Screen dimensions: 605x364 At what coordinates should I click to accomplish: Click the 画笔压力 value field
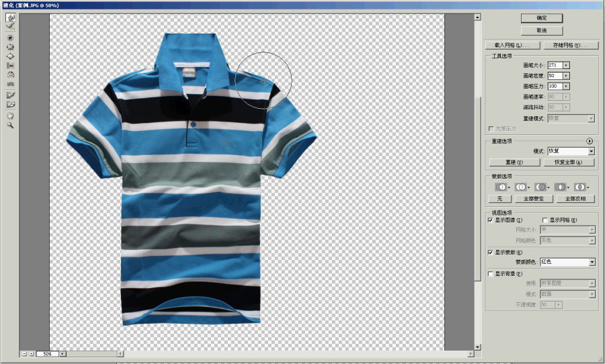[x=555, y=86]
